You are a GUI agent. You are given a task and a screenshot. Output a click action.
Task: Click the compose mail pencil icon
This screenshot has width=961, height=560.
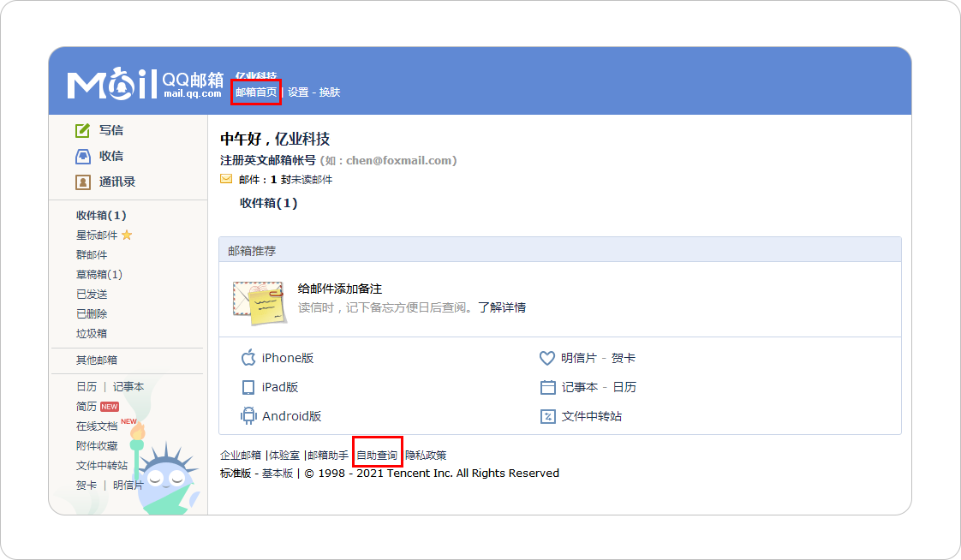[82, 130]
